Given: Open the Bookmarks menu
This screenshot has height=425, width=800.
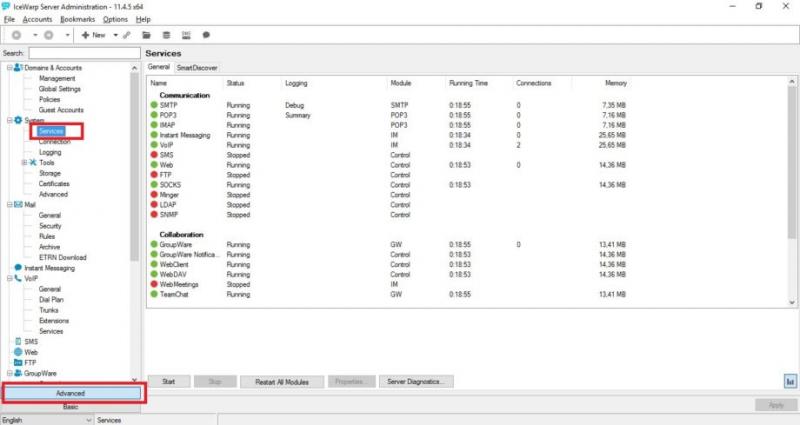Looking at the screenshot, I should pos(78,19).
